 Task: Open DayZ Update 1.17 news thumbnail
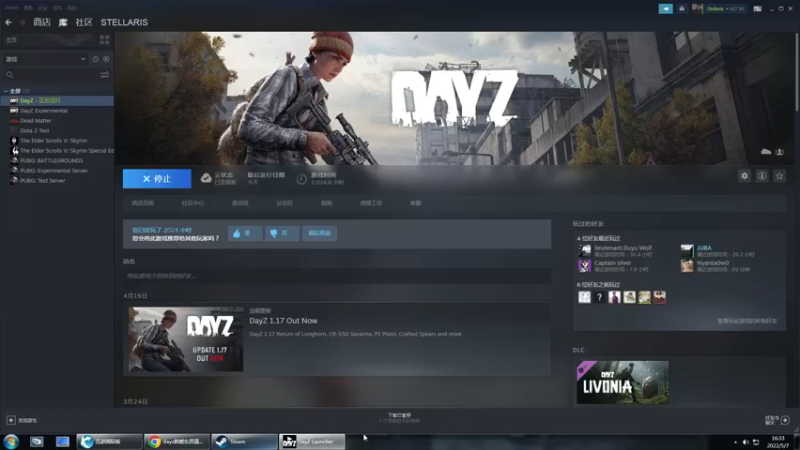[x=186, y=339]
